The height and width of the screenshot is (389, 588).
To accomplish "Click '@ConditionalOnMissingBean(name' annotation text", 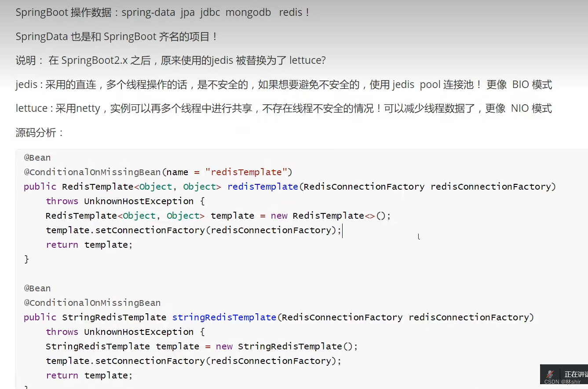I will click(x=106, y=172).
